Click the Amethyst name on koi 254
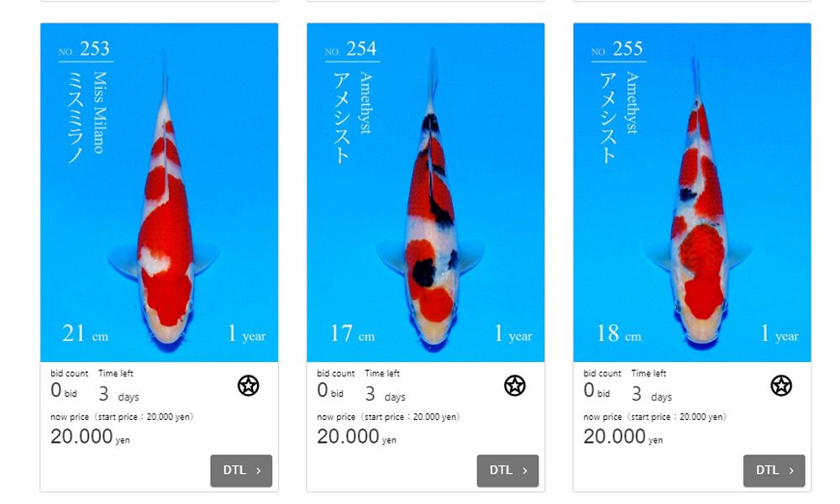This screenshot has width=840, height=504. tap(365, 102)
